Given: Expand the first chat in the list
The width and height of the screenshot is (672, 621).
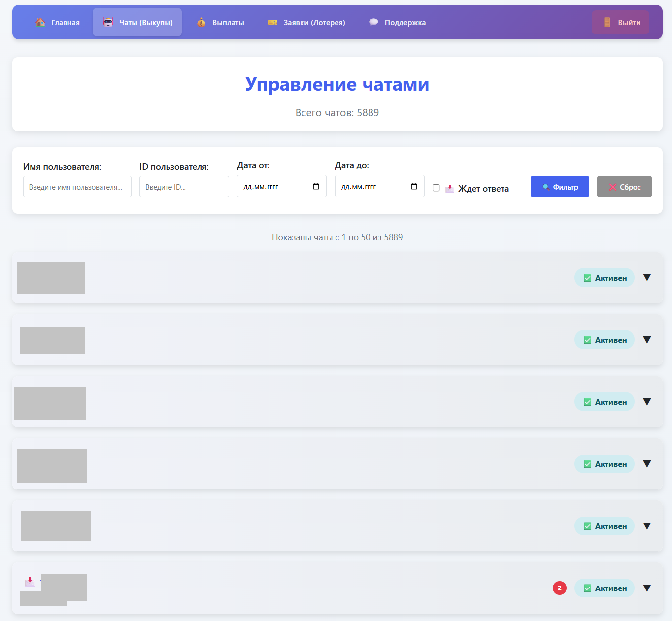Looking at the screenshot, I should click(647, 277).
